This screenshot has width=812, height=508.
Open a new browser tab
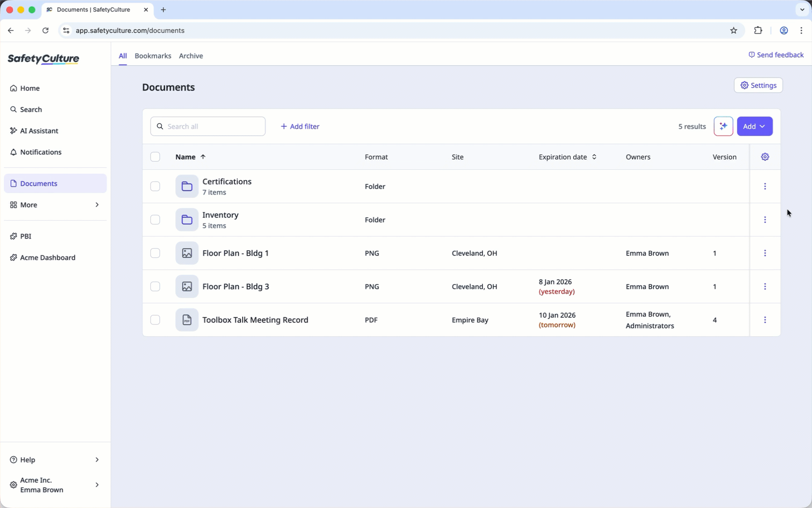(x=163, y=10)
